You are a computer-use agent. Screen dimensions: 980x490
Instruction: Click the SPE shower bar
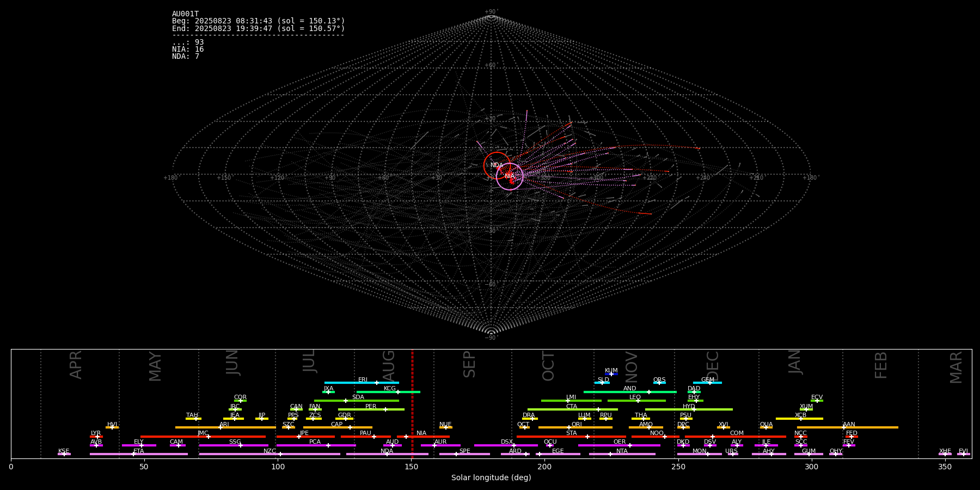[x=464, y=454]
